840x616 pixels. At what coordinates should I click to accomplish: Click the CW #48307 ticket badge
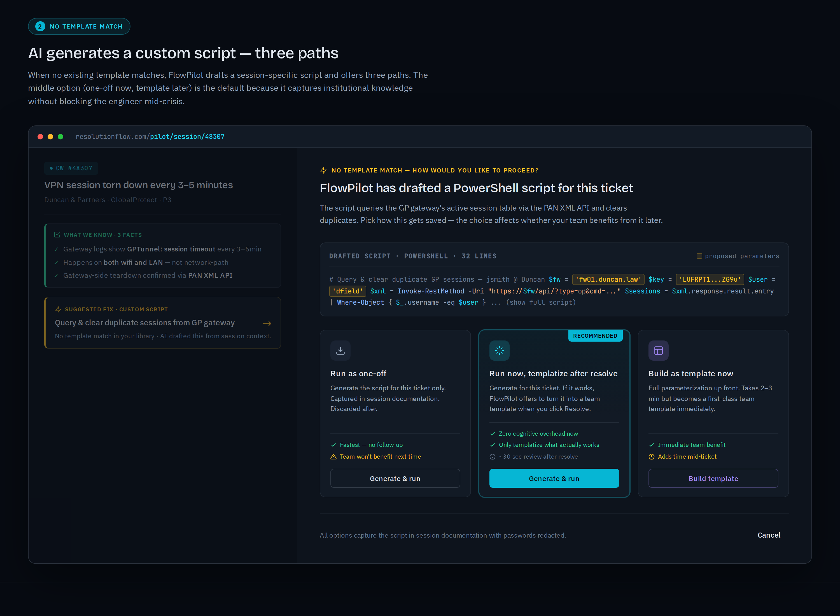(x=71, y=168)
